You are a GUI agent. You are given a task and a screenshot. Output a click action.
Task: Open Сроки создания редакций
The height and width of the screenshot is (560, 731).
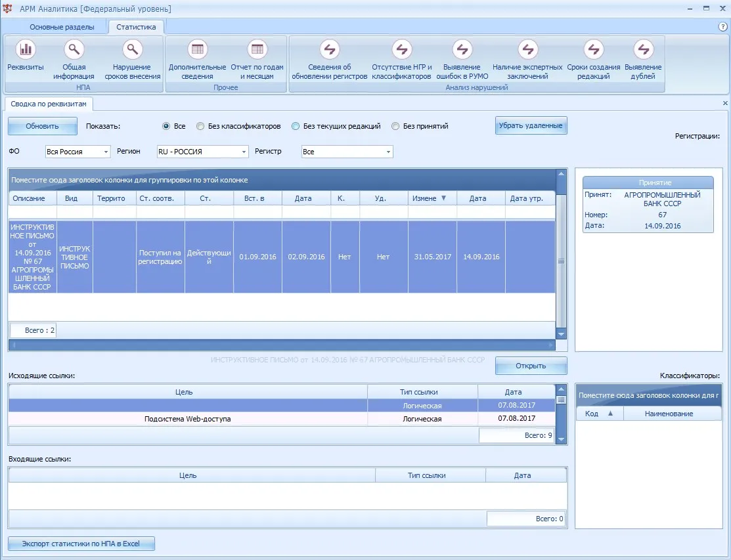[594, 49]
